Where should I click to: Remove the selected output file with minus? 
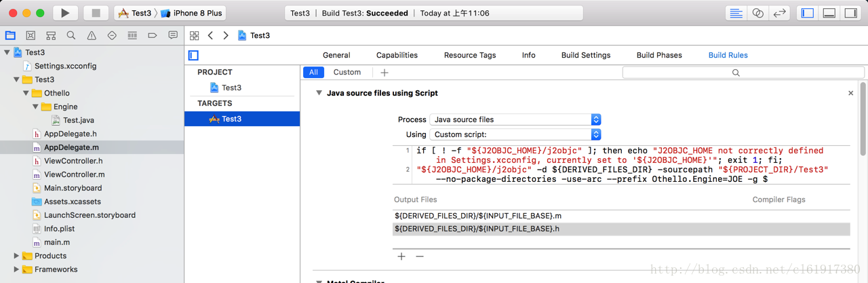[x=420, y=257]
